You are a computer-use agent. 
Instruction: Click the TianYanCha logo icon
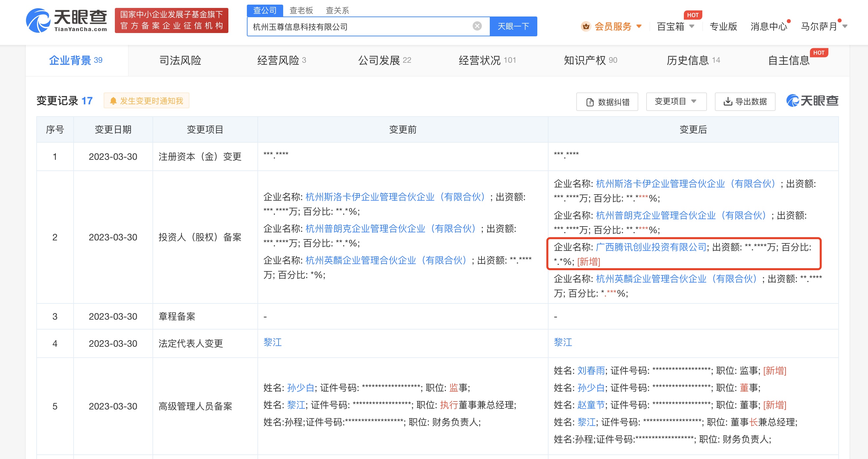38,20
